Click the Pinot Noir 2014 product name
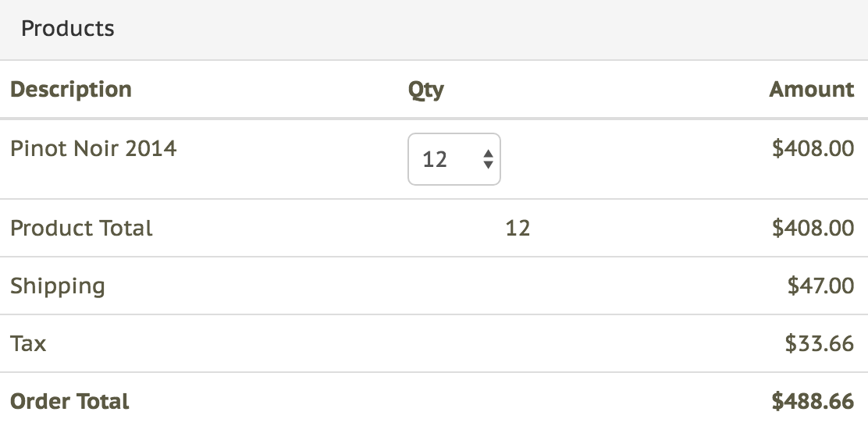The width and height of the screenshot is (868, 426). pos(94,147)
